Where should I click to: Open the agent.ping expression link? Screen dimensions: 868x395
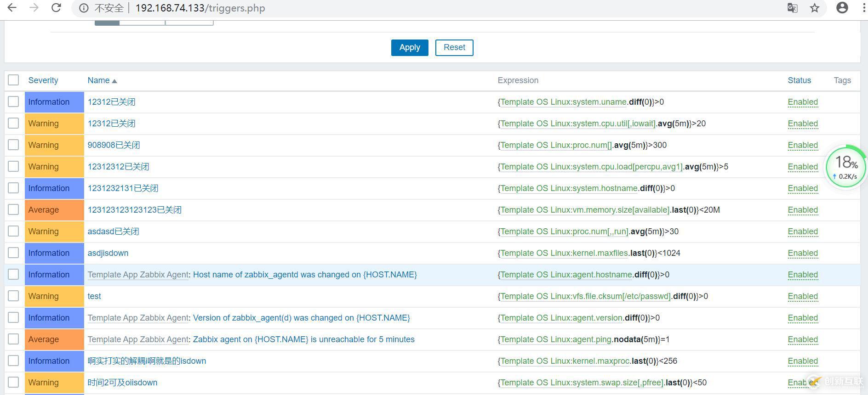point(556,339)
